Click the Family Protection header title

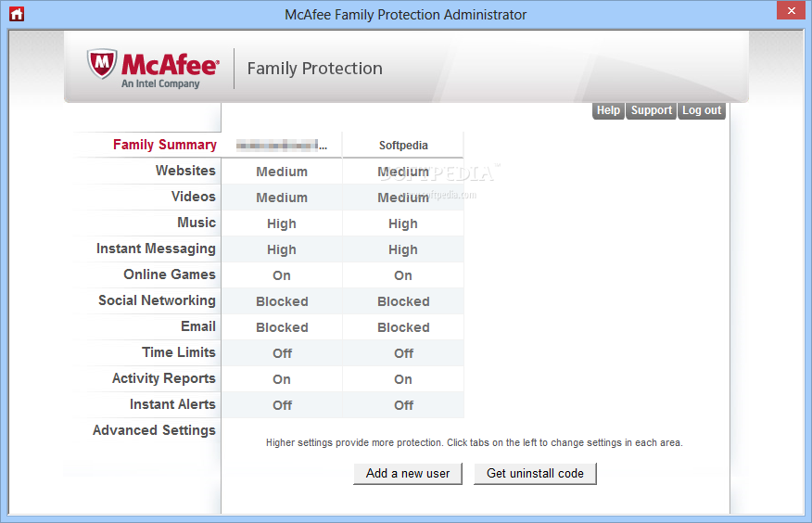point(315,69)
